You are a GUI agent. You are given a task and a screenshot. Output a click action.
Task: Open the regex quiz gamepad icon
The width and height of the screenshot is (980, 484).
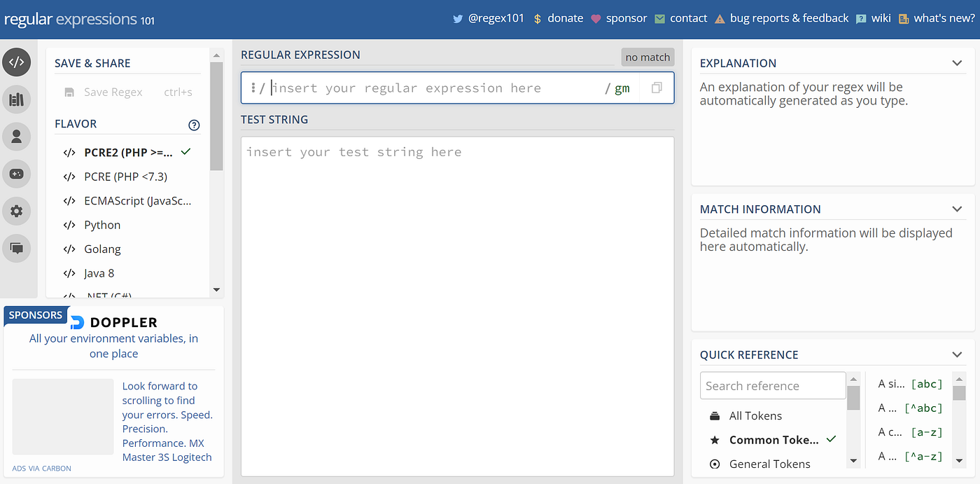click(x=17, y=174)
